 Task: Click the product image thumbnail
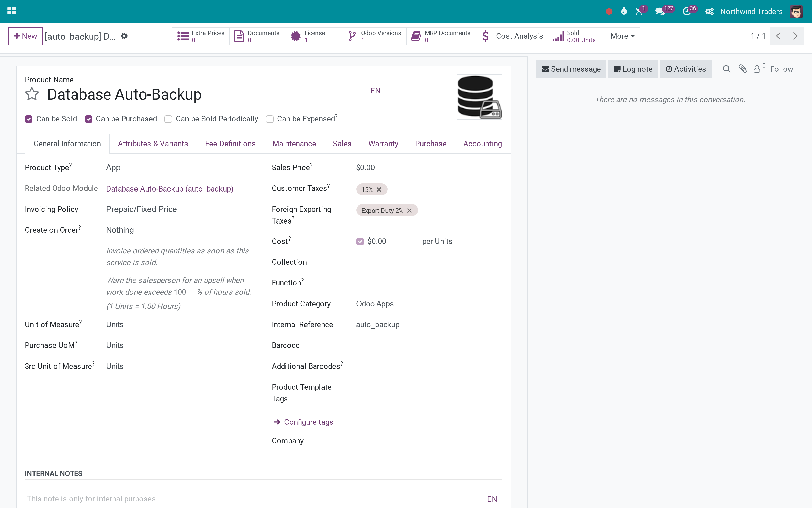click(479, 97)
